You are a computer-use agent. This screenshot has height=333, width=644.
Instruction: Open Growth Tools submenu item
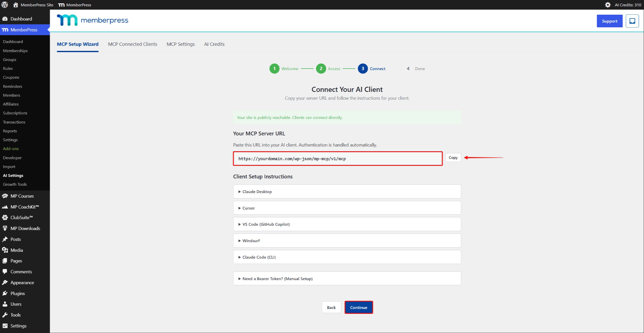pos(15,184)
